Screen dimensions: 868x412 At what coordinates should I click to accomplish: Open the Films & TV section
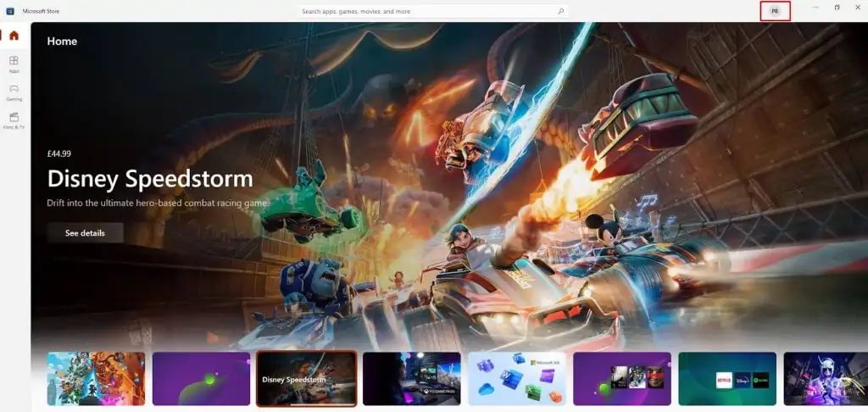coord(14,120)
